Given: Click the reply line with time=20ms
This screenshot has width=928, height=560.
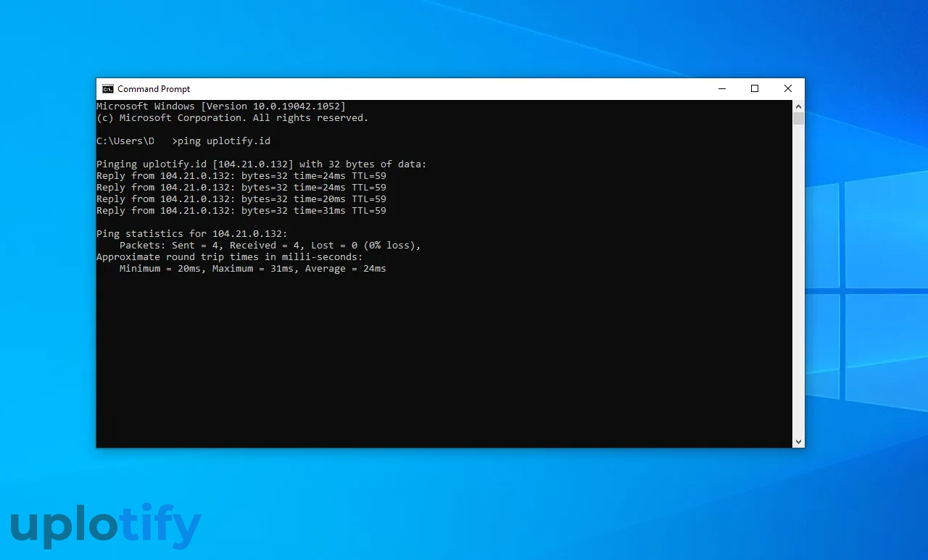Looking at the screenshot, I should [x=241, y=199].
